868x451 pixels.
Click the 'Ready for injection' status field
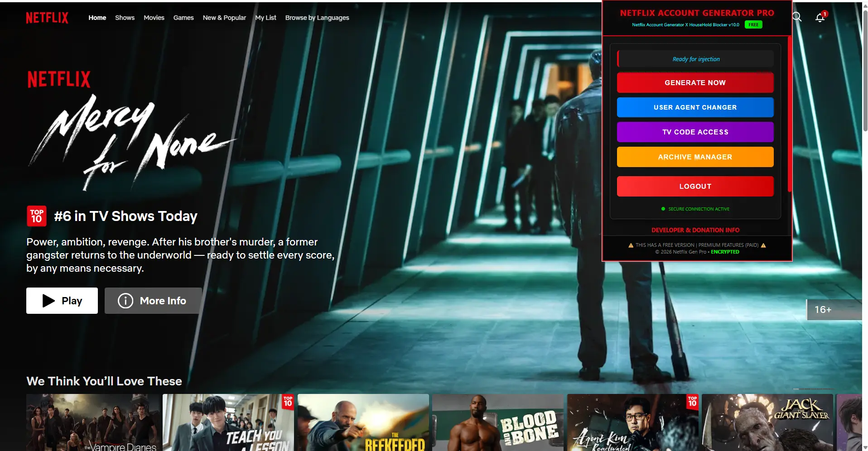[x=695, y=59]
